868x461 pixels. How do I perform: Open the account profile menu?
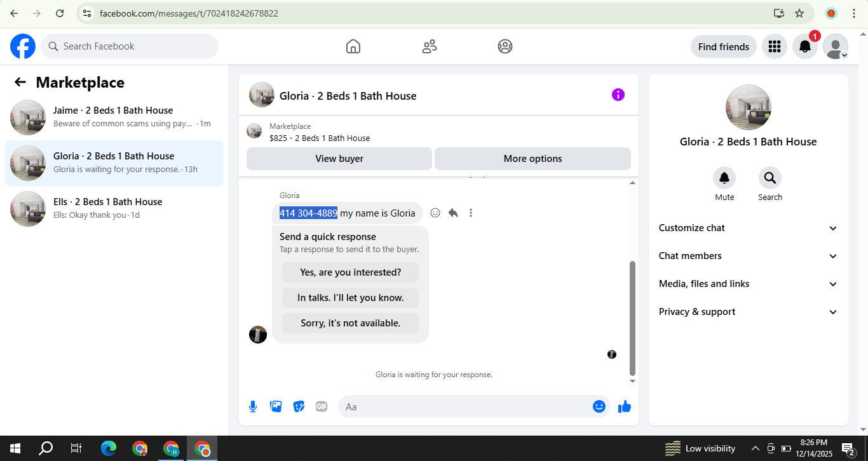[835, 46]
